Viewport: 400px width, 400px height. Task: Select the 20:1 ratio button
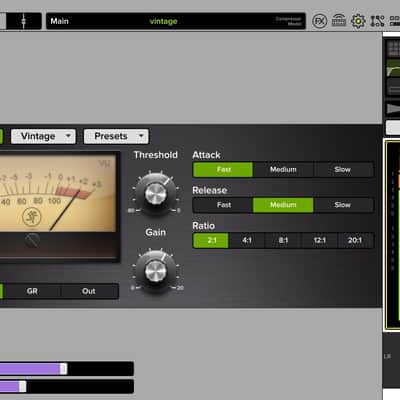(355, 240)
